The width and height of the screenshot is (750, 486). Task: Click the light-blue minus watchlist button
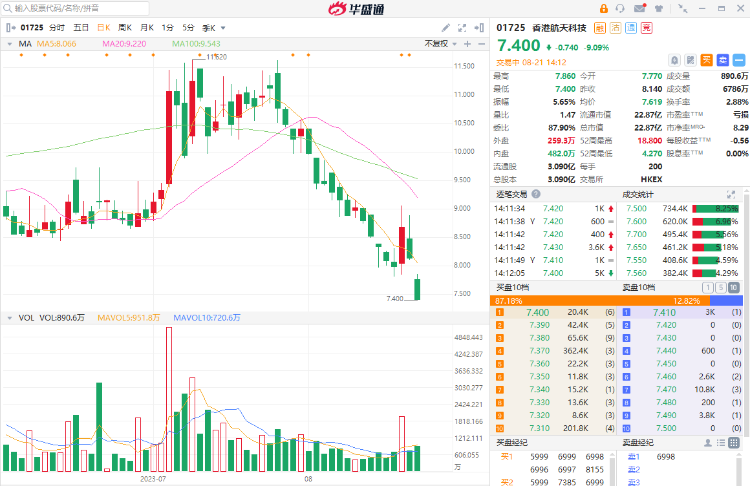click(x=739, y=60)
